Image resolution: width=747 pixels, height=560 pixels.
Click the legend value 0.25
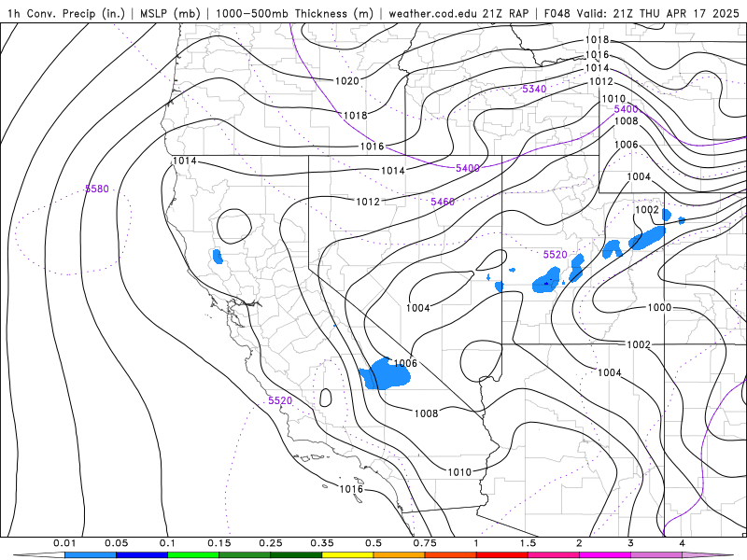tap(271, 543)
